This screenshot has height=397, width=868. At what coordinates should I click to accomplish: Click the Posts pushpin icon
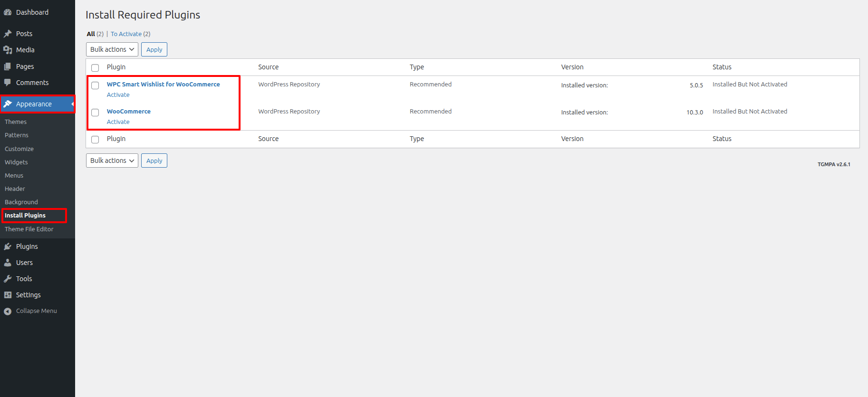click(x=8, y=34)
